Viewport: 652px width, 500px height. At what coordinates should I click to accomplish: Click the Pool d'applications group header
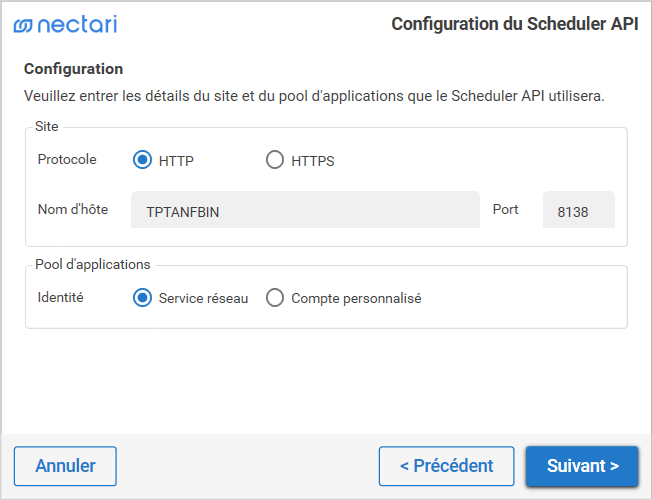coord(92,265)
